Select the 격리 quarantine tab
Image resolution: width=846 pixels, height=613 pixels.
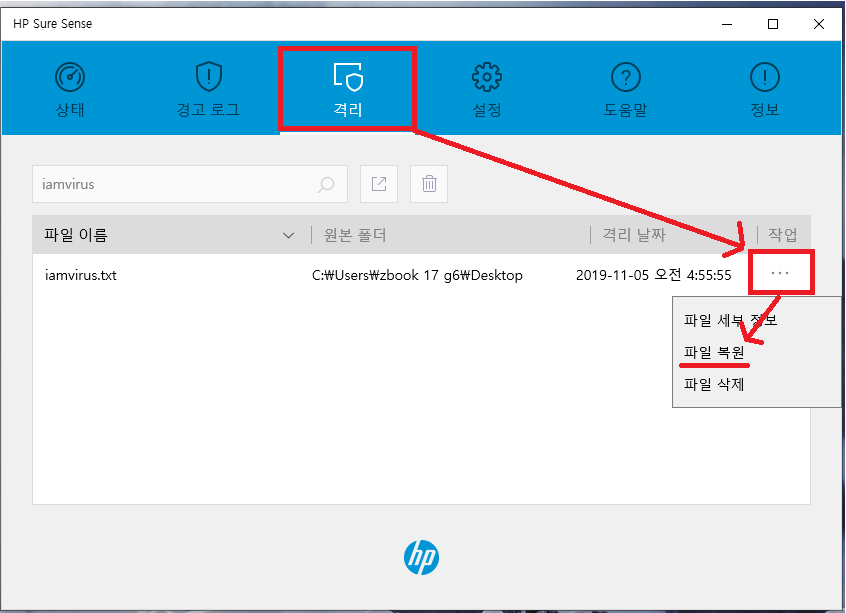point(347,90)
